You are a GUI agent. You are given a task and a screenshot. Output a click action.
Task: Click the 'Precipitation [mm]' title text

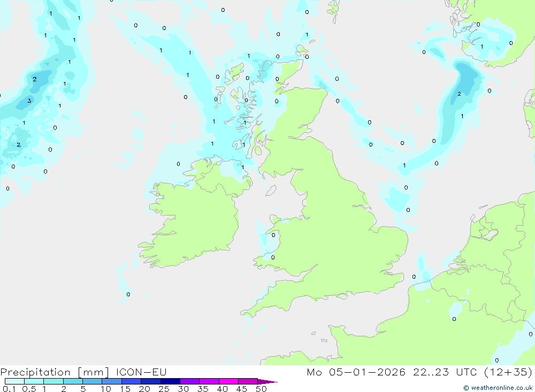[x=55, y=372]
